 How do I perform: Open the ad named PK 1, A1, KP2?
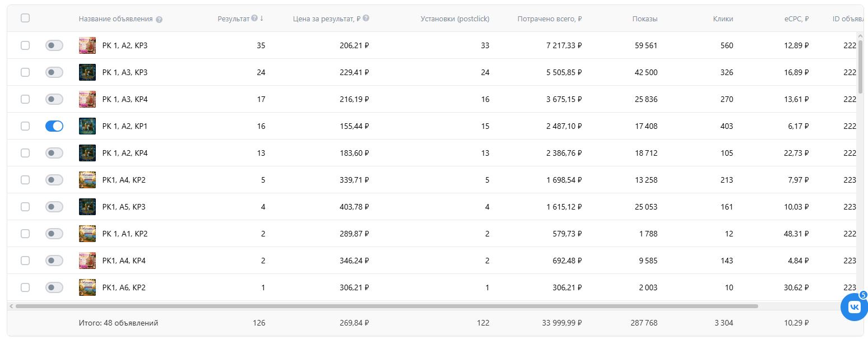(125, 234)
